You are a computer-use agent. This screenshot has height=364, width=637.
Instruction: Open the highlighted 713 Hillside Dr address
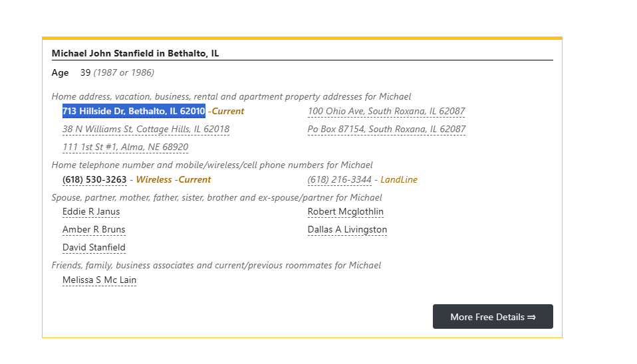(134, 111)
